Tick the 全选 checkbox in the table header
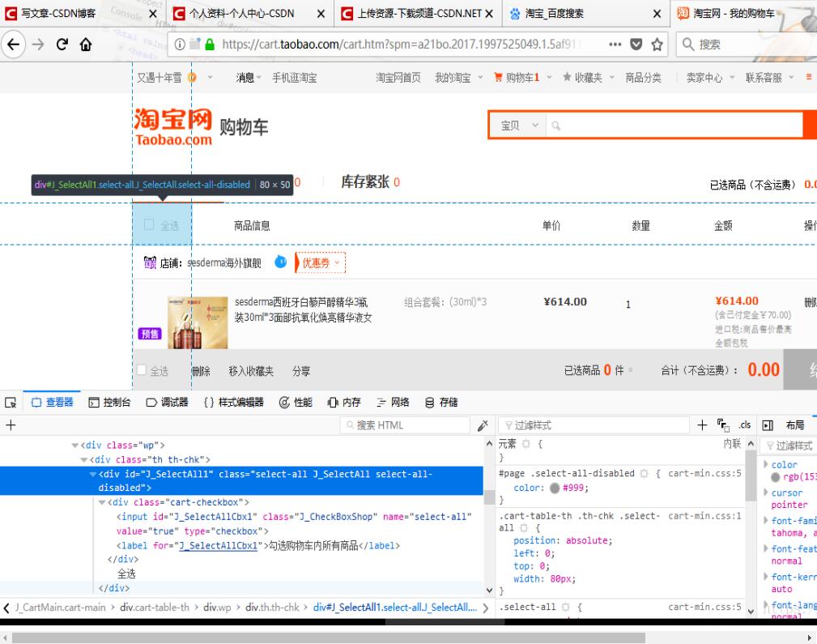This screenshot has width=817, height=644. tap(149, 224)
